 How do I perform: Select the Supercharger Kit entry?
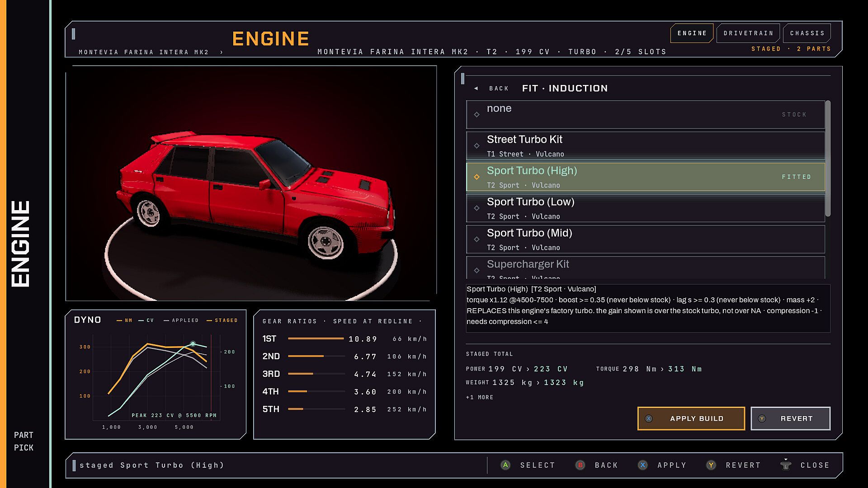tap(646, 267)
